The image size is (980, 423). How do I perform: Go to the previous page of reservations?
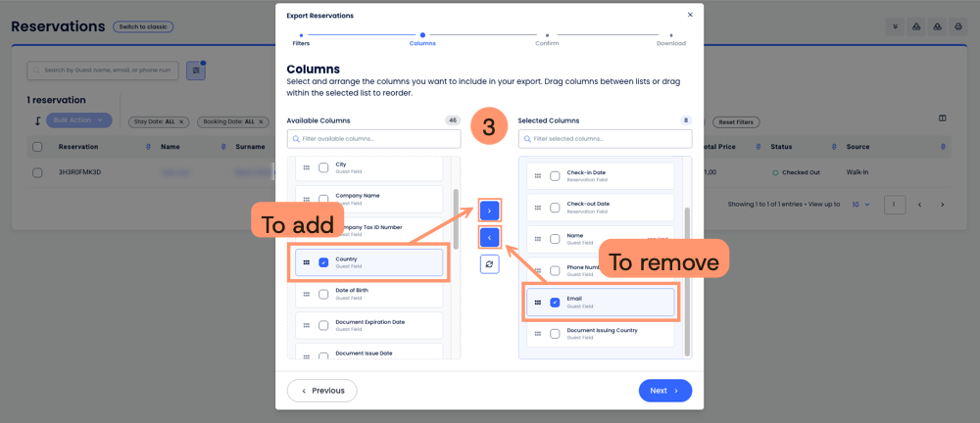point(919,205)
